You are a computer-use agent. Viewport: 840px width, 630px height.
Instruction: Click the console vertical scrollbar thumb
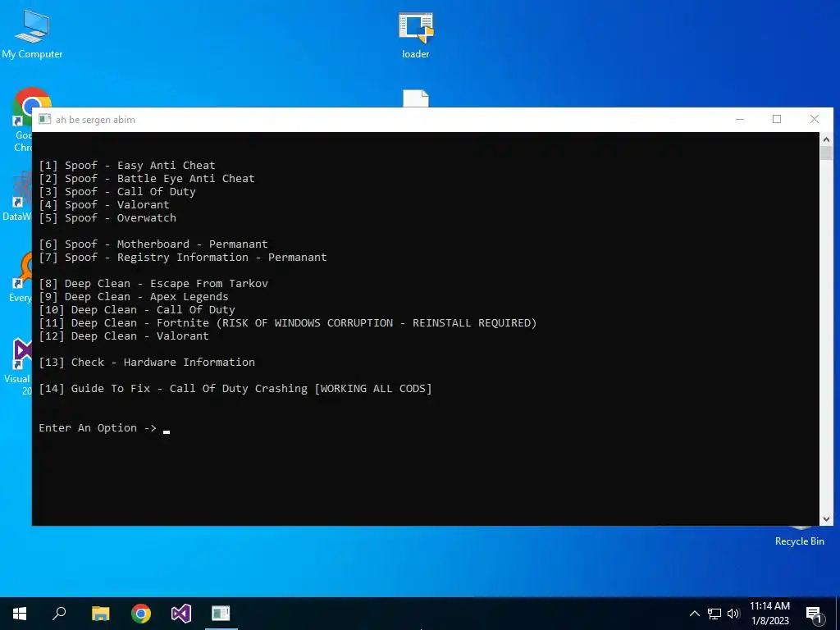826,153
